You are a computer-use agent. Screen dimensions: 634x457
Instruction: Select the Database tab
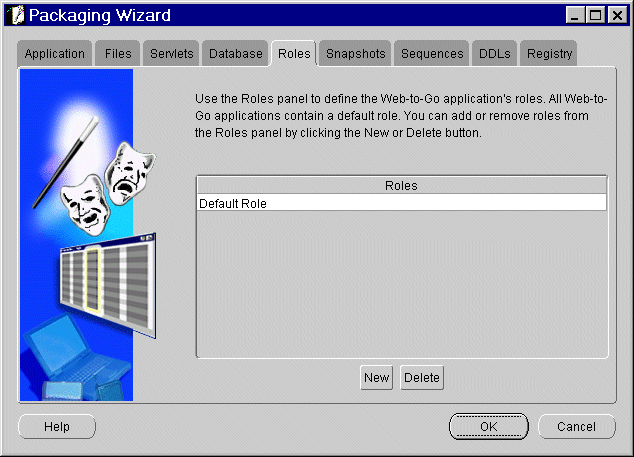pos(235,53)
